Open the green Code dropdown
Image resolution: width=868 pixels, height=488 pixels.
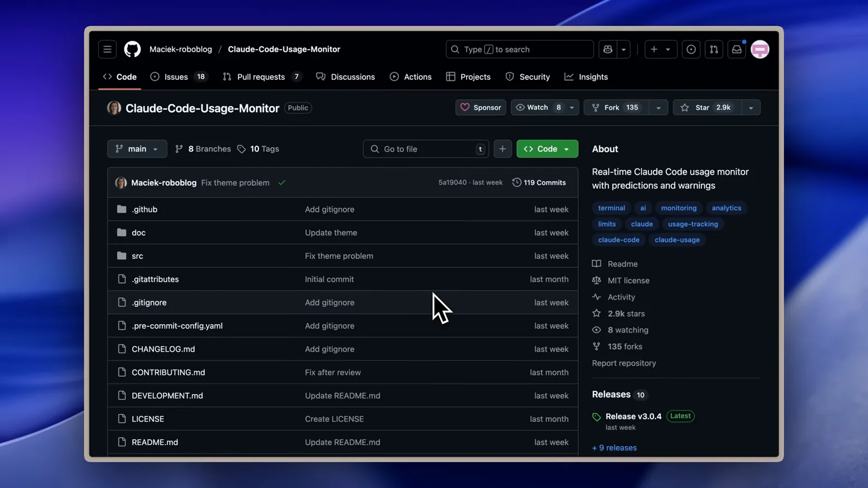[x=547, y=149]
